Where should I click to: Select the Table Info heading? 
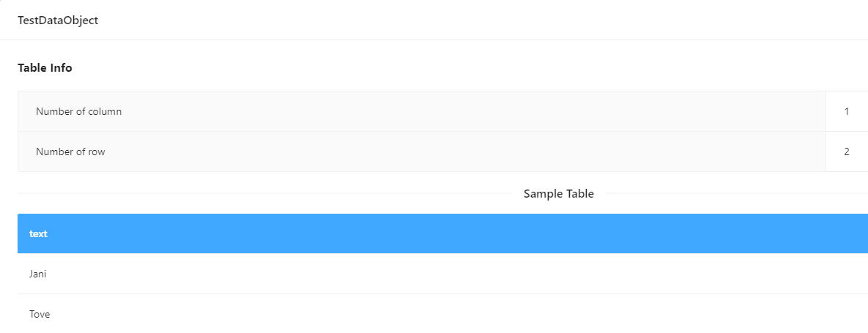click(x=45, y=68)
